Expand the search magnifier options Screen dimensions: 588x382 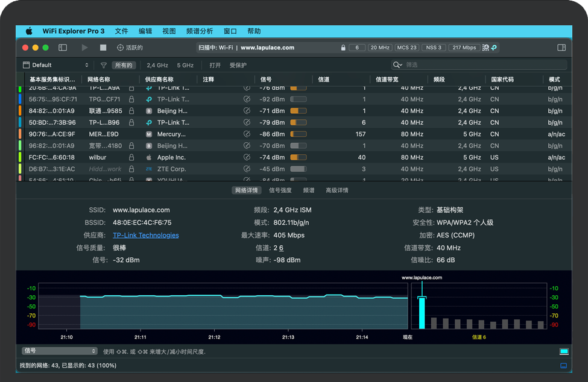[x=397, y=65]
